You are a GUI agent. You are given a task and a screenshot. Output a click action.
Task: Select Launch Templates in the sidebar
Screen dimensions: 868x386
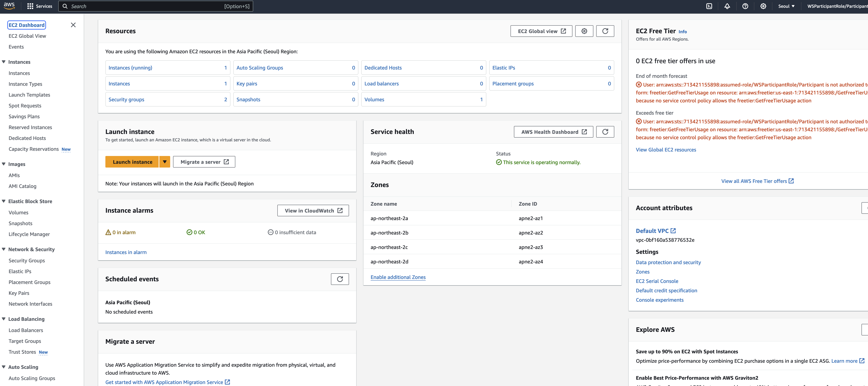pyautogui.click(x=29, y=95)
